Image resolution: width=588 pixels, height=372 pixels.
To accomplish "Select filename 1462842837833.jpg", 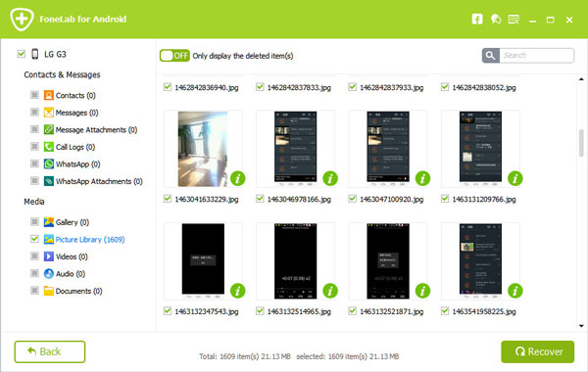I will tap(299, 88).
